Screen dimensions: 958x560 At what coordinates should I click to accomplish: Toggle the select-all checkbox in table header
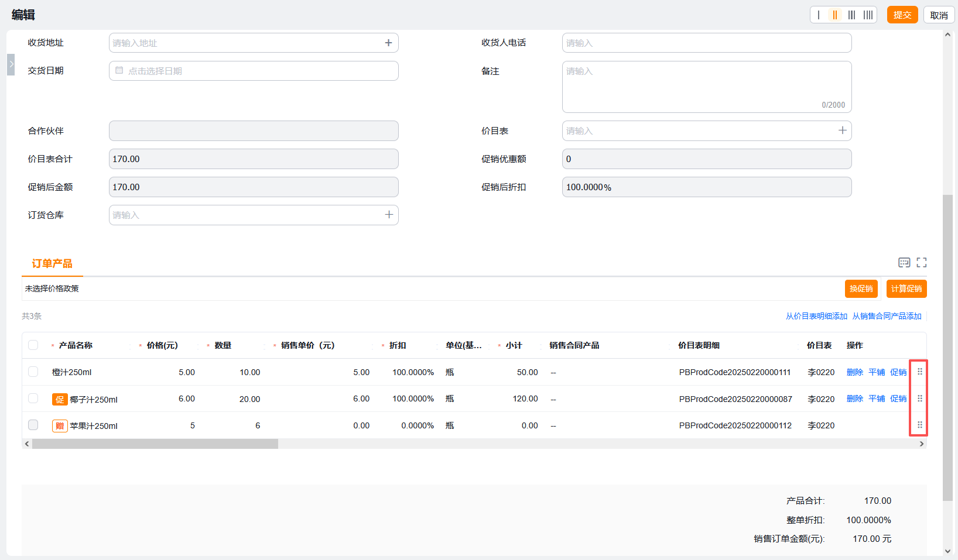(x=33, y=345)
